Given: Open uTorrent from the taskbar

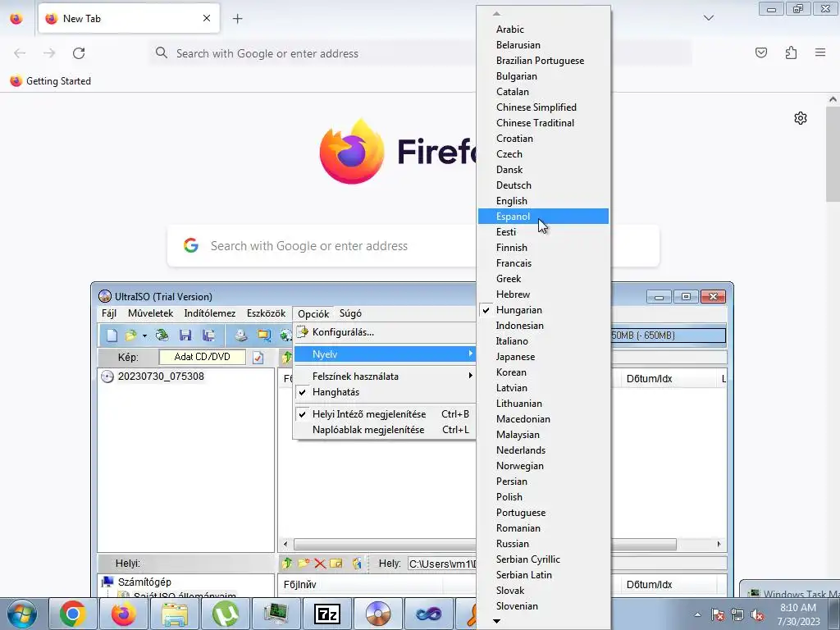Looking at the screenshot, I should coord(226,614).
